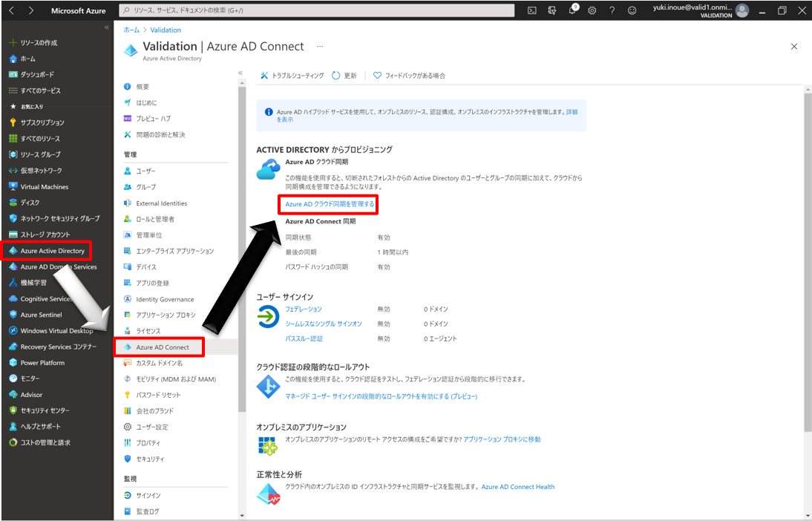Viewport: 812px width, 521px height.
Task: Click マネージド ユーザー サインインの段階的なロールアウト link
Action: 382,396
